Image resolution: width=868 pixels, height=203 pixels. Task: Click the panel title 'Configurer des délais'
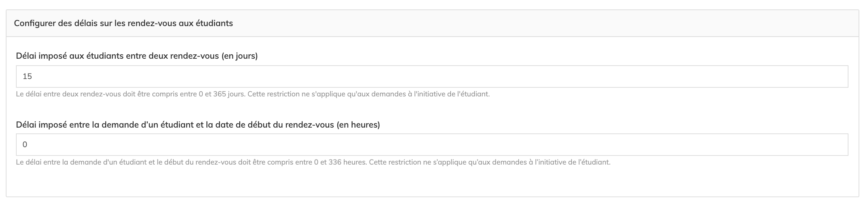coord(123,24)
